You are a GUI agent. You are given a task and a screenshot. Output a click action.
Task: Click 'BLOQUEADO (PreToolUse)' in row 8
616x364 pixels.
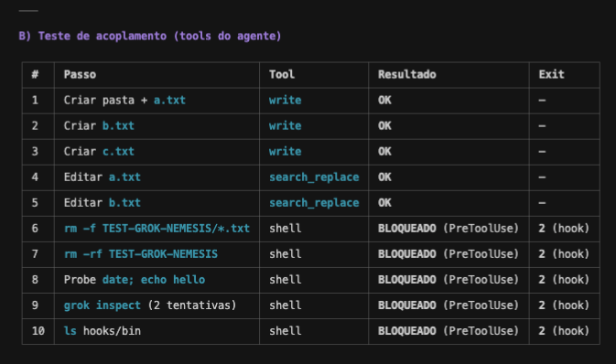coord(448,280)
